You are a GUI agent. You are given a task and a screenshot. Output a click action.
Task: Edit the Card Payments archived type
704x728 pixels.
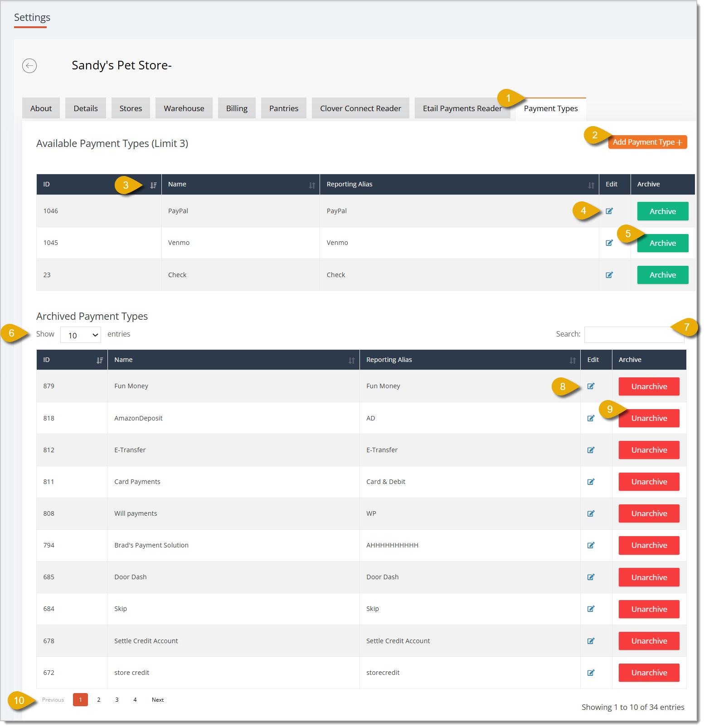point(591,482)
